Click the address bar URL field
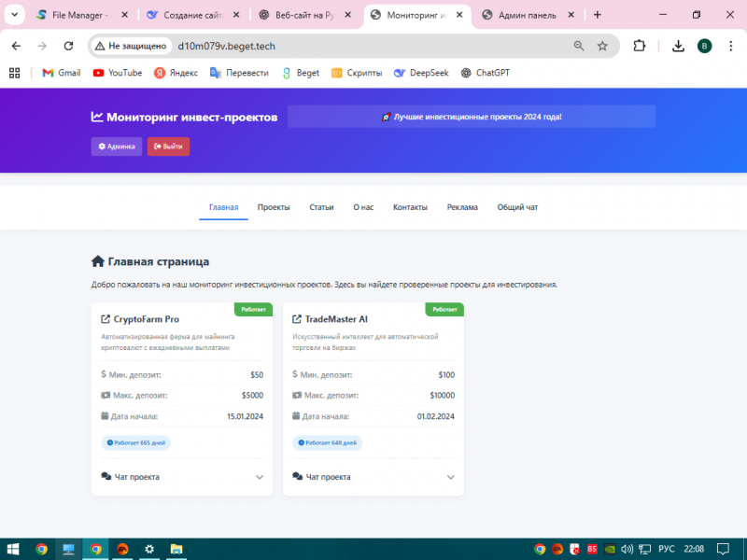The width and height of the screenshot is (747, 560). [x=355, y=46]
